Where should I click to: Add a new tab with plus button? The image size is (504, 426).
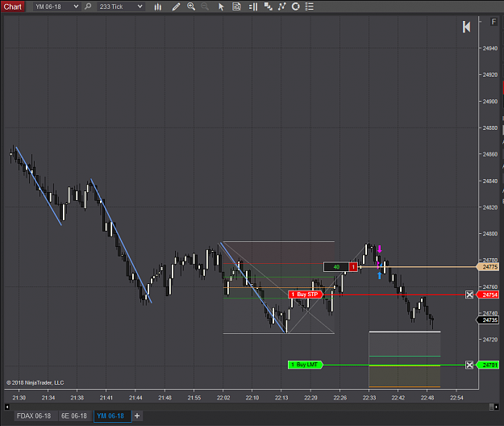137,416
